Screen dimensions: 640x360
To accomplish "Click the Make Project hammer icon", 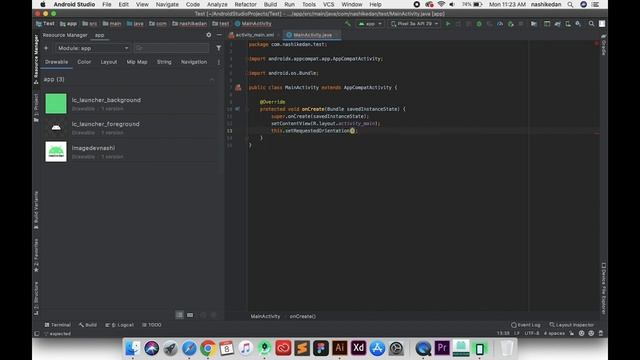I will (347, 24).
